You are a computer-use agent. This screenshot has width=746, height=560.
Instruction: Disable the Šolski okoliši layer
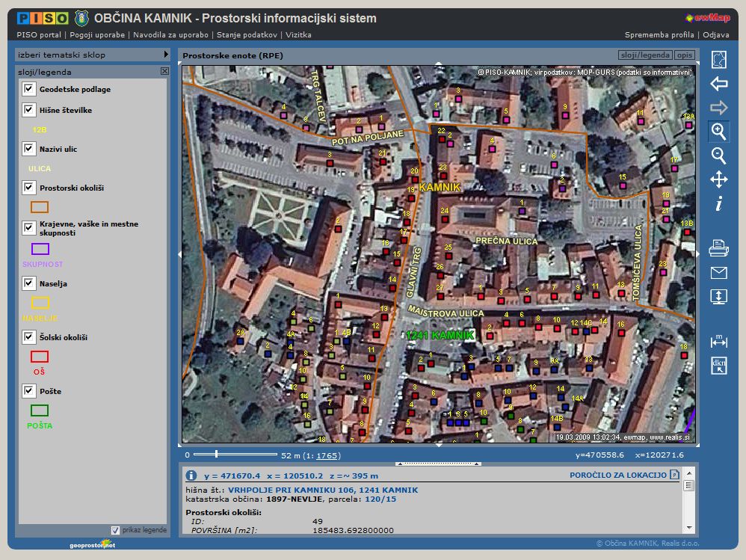[x=29, y=337]
